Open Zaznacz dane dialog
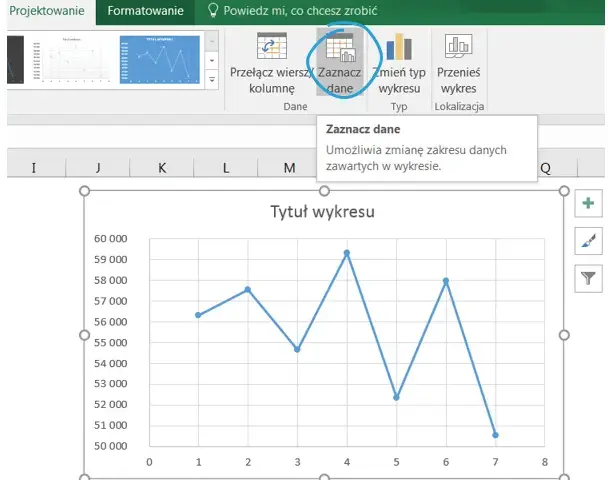608x480 pixels. coord(340,63)
